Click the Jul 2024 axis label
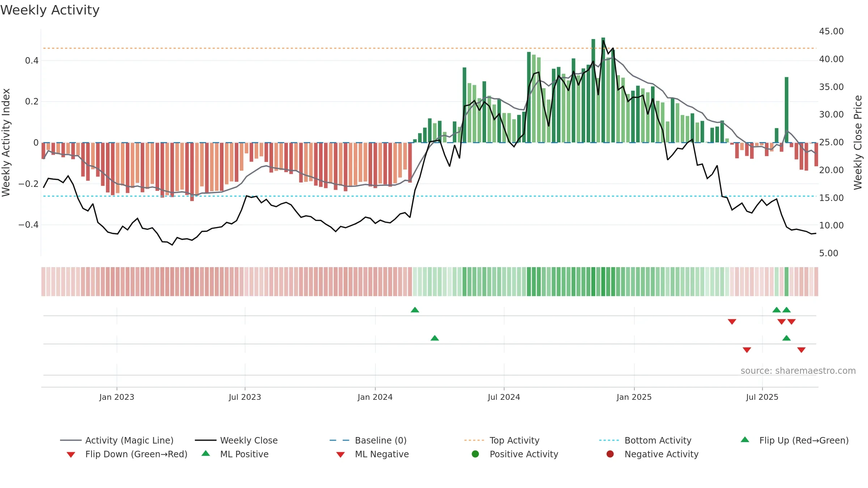The height and width of the screenshot is (488, 868). coord(504,397)
